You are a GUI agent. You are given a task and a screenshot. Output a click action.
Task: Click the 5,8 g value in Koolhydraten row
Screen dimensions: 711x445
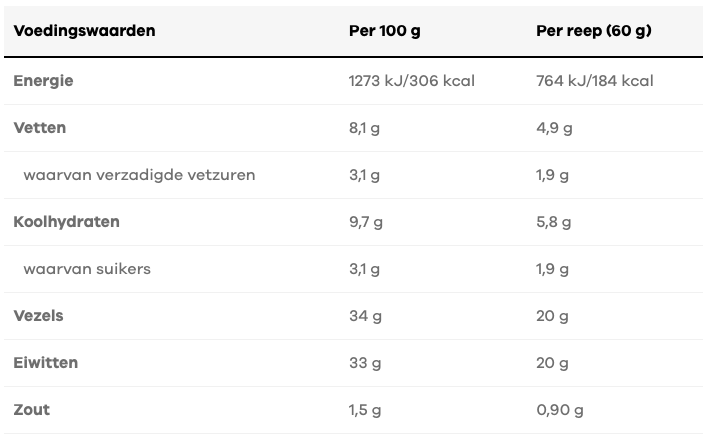554,222
